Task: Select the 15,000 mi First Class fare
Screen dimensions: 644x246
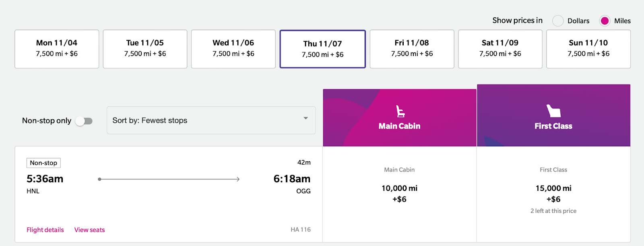Action: tap(553, 194)
